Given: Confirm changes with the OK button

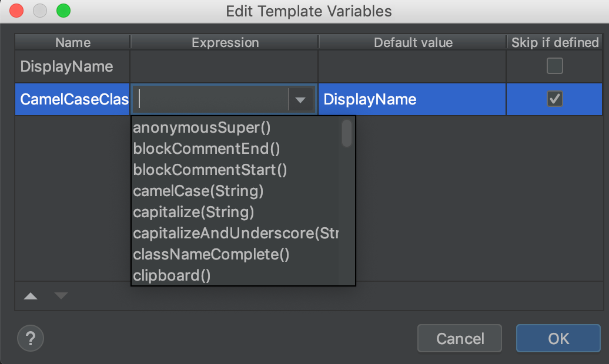Looking at the screenshot, I should click(558, 338).
